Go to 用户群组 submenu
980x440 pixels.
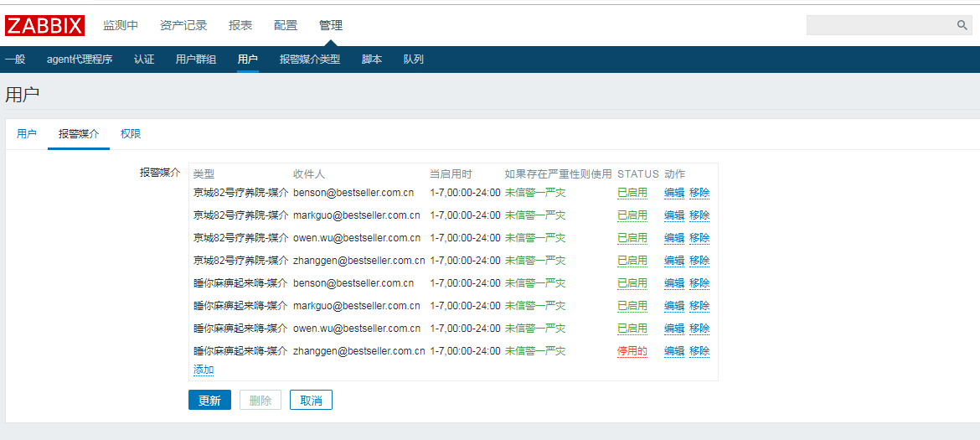coord(196,60)
